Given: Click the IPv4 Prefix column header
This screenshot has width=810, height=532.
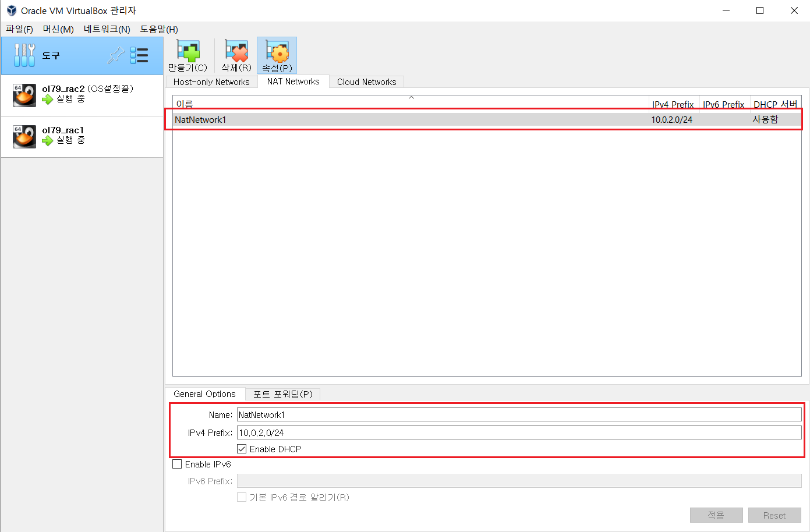Looking at the screenshot, I should (x=674, y=104).
